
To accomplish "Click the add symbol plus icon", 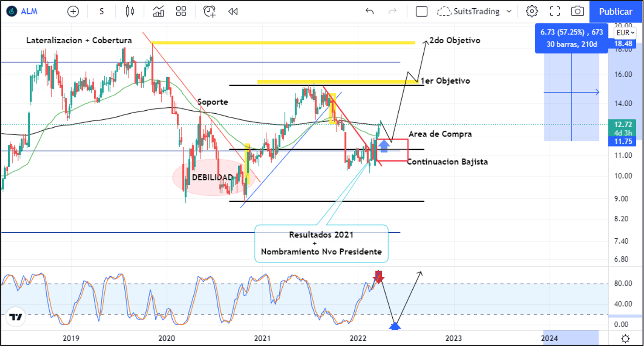I will pyautogui.click(x=73, y=12).
